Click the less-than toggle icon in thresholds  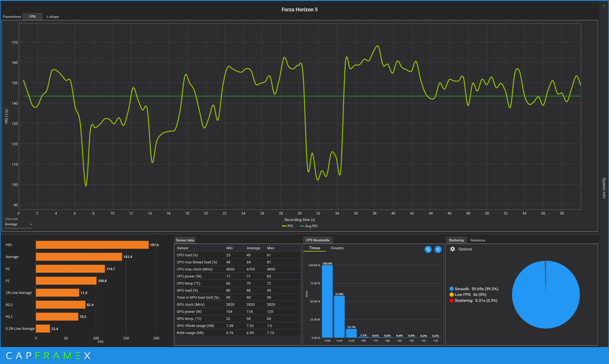[438, 249]
